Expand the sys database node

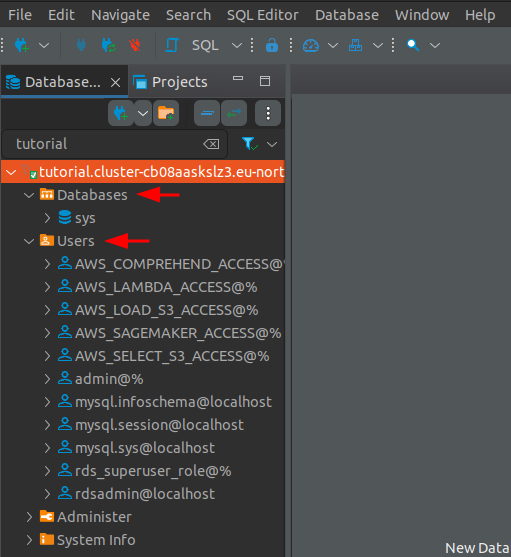click(x=47, y=218)
